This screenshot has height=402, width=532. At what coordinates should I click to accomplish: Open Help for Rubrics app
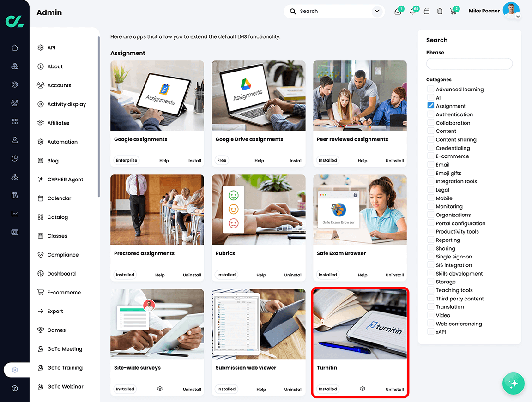click(261, 275)
